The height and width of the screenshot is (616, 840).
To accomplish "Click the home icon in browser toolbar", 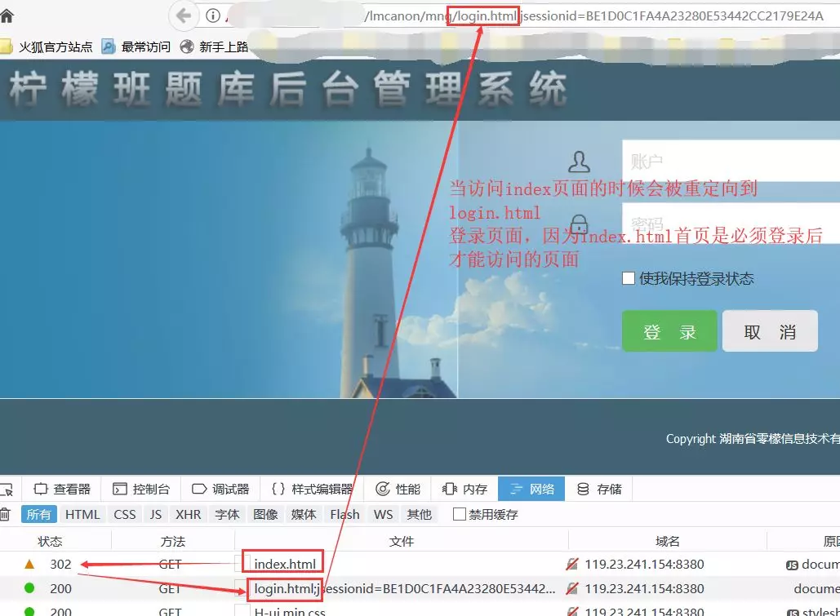I will 7,16.
